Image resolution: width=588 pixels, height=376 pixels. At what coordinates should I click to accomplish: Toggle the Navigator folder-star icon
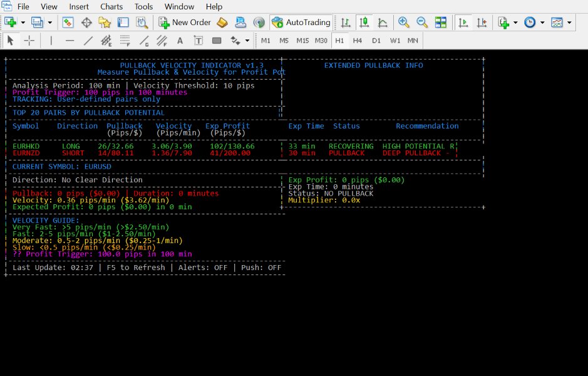tap(105, 23)
